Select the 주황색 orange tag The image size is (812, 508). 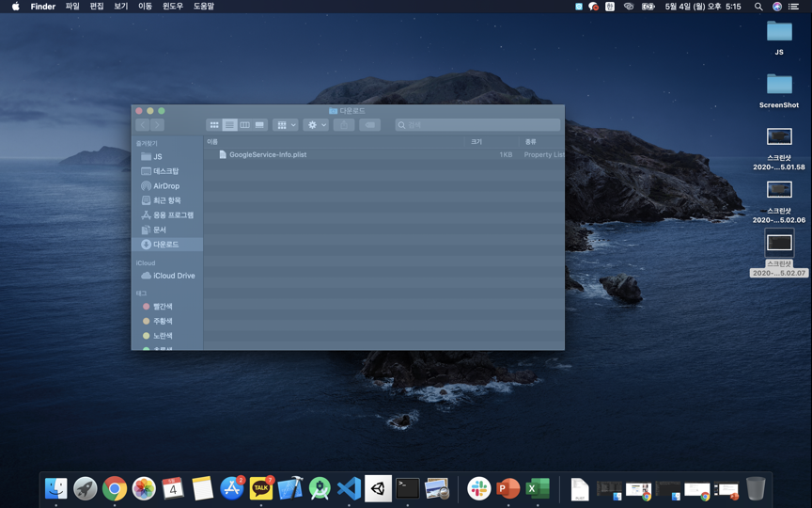[167, 321]
